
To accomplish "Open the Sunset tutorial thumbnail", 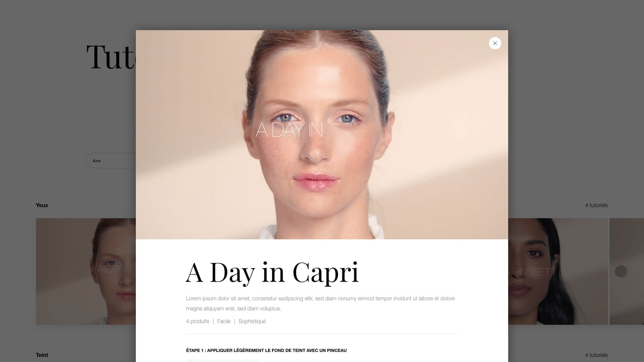I will coord(558,271).
